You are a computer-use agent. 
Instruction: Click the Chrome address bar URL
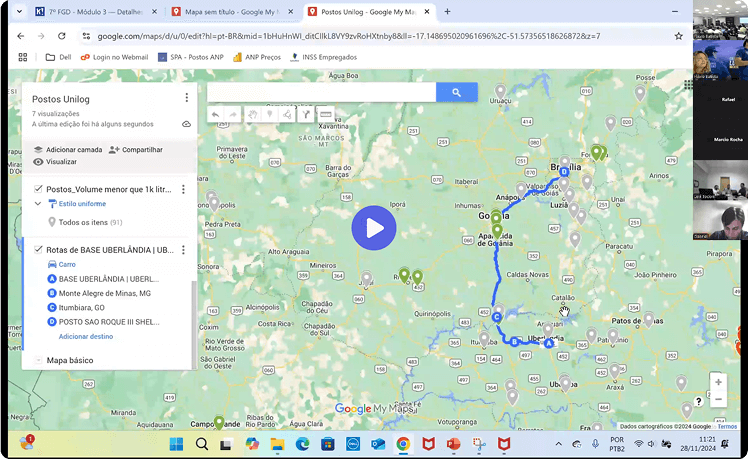(x=349, y=36)
